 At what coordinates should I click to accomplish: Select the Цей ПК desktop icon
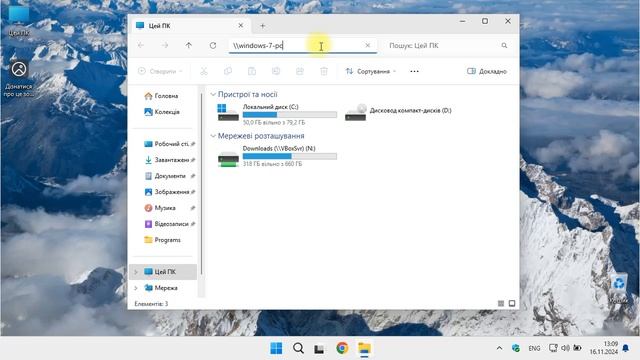click(18, 21)
